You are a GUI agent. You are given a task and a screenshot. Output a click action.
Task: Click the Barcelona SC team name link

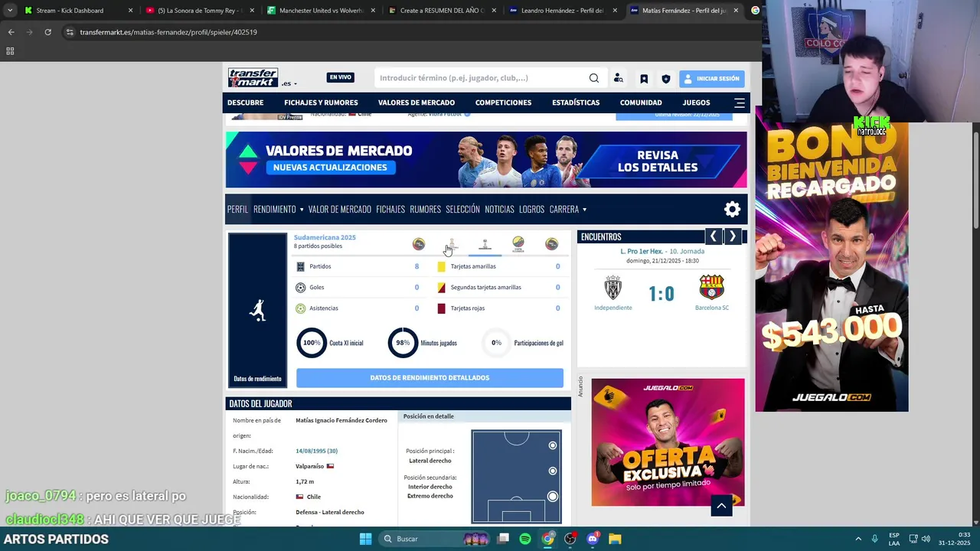(712, 308)
